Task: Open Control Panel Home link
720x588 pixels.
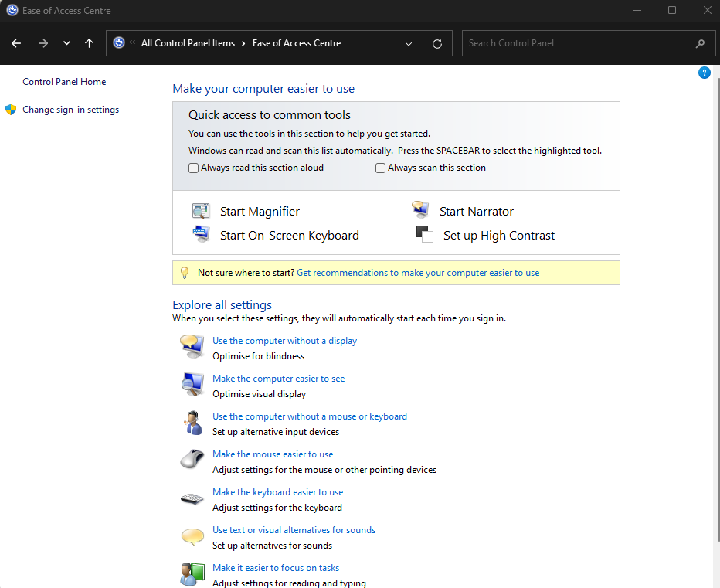Action: pyautogui.click(x=64, y=82)
